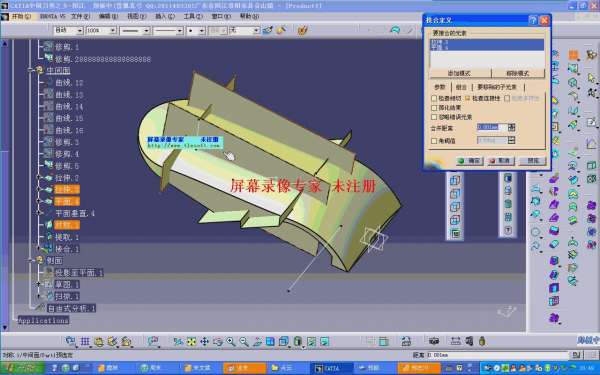Click the 合并距离 input field
This screenshot has height=375, width=600.
pyautogui.click(x=492, y=127)
